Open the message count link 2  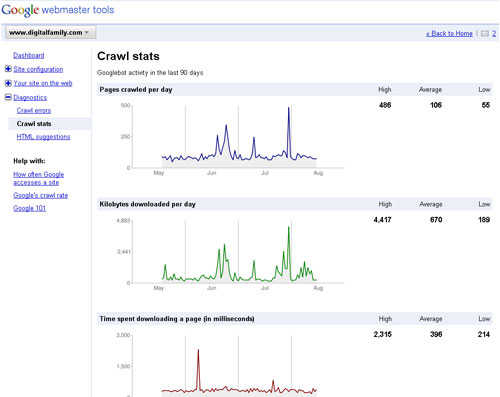point(494,33)
